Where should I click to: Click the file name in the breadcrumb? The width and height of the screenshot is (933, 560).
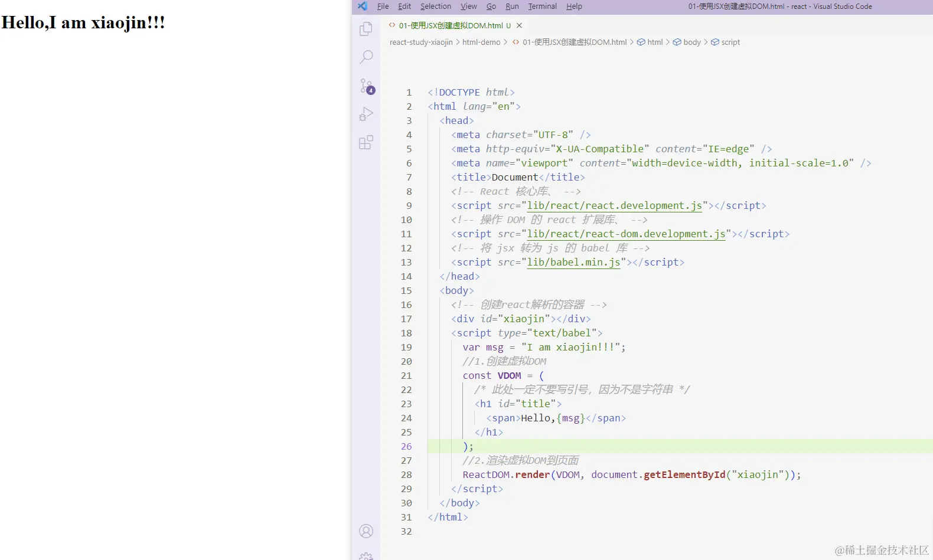(575, 42)
